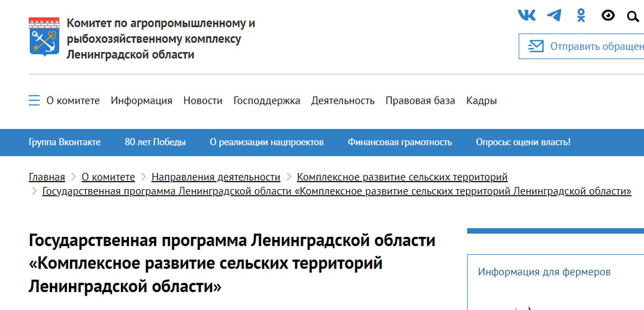Open «Финансовая грамотность» link

(400, 143)
